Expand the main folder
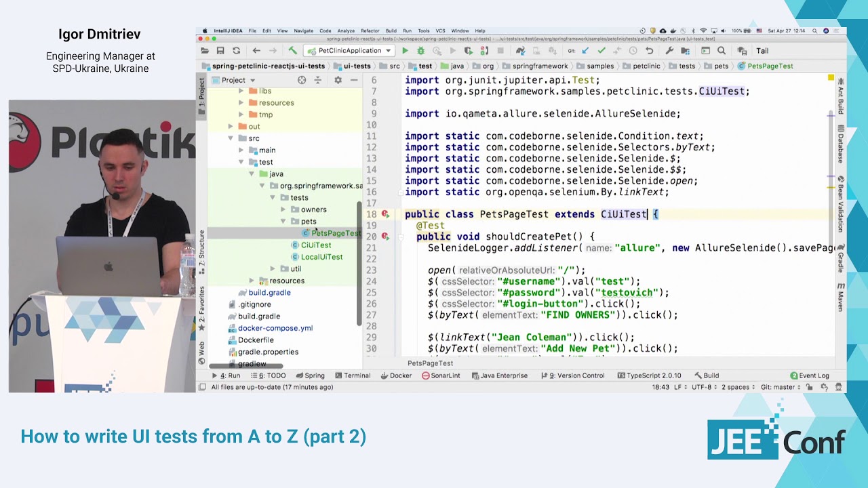The width and height of the screenshot is (868, 488). 241,150
